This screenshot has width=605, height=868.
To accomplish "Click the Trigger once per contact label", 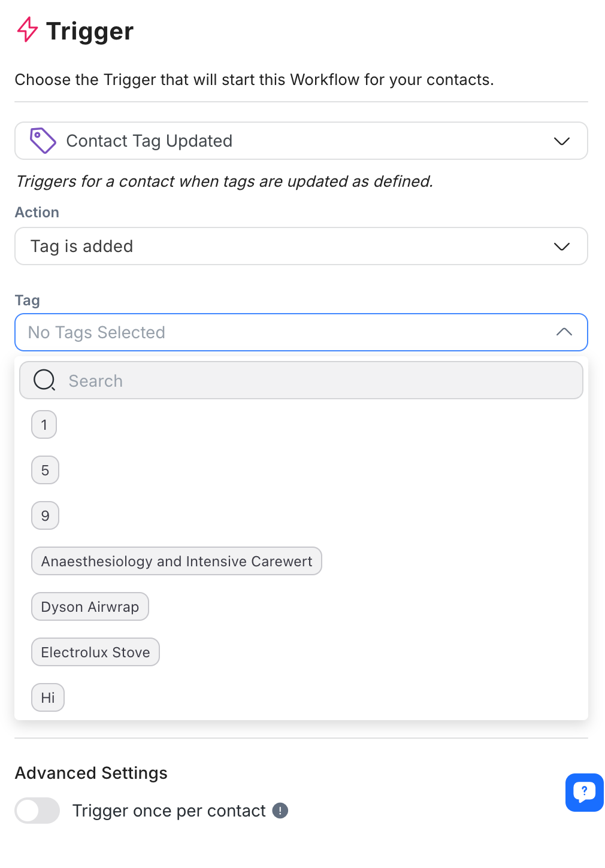I will click(169, 811).
